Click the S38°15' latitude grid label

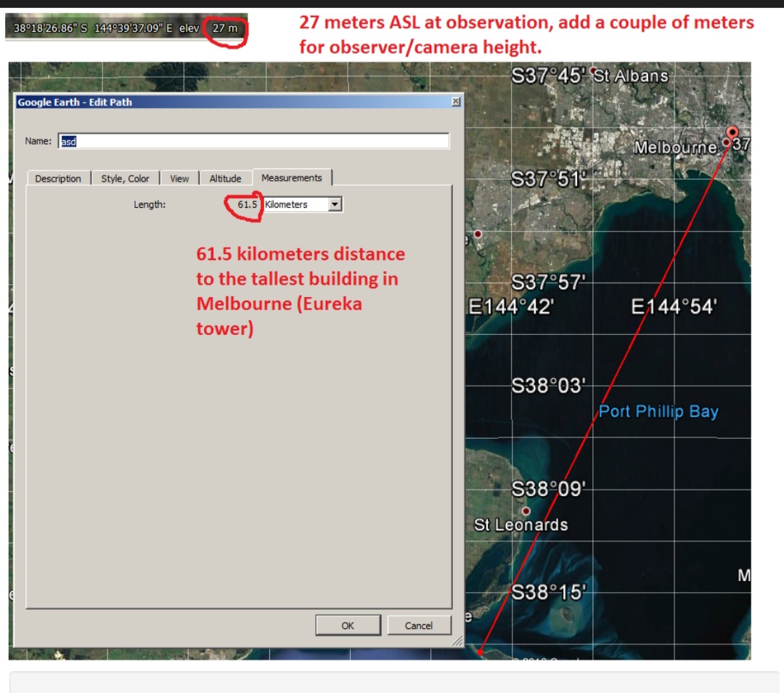(548, 593)
